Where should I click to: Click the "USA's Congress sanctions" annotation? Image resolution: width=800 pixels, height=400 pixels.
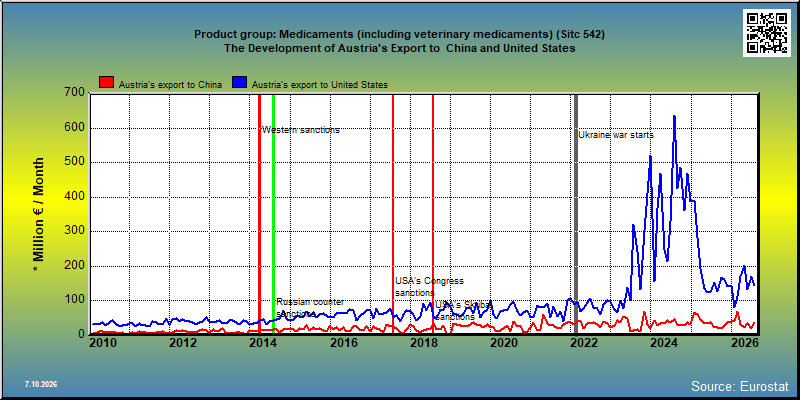click(x=429, y=287)
